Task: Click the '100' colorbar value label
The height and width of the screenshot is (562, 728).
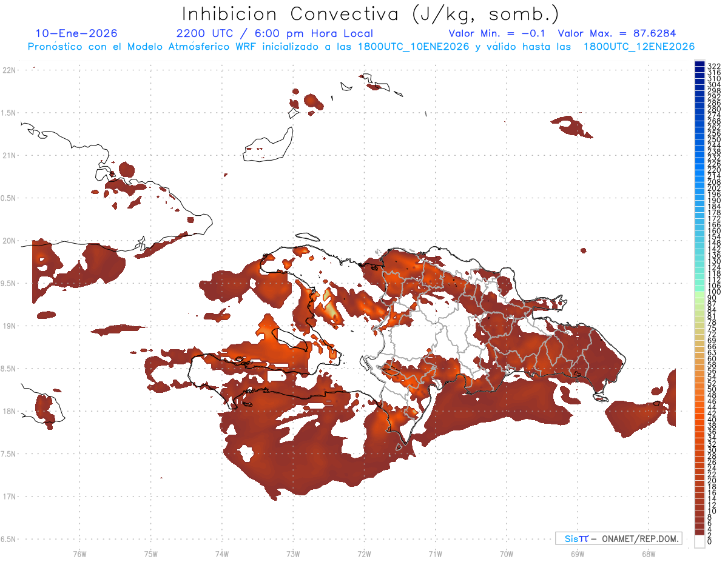Action: [714, 292]
